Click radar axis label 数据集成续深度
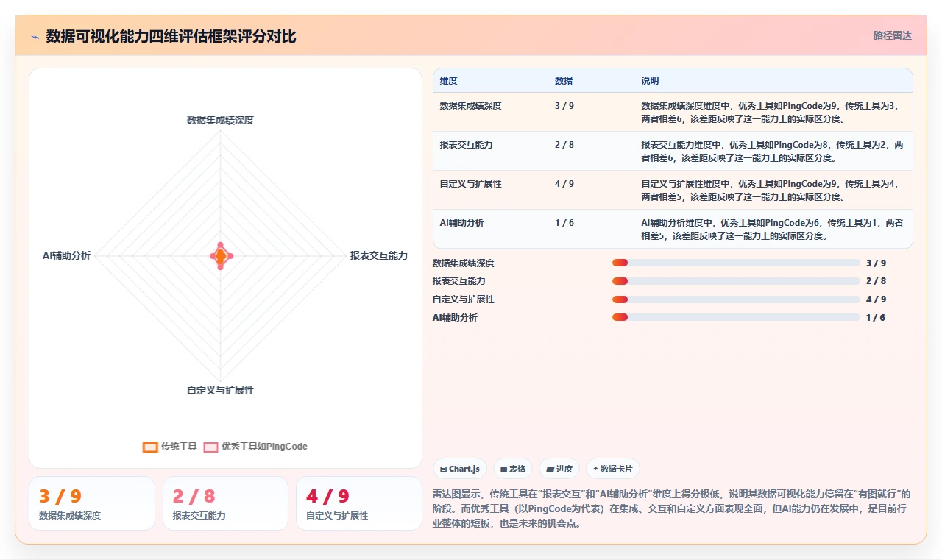The width and height of the screenshot is (942, 560). [220, 120]
